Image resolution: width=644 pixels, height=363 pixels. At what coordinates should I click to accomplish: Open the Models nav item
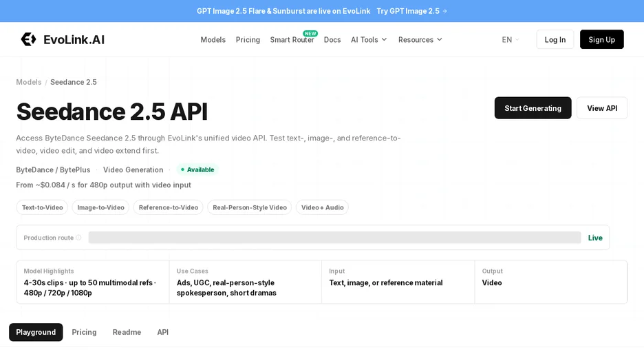213,39
